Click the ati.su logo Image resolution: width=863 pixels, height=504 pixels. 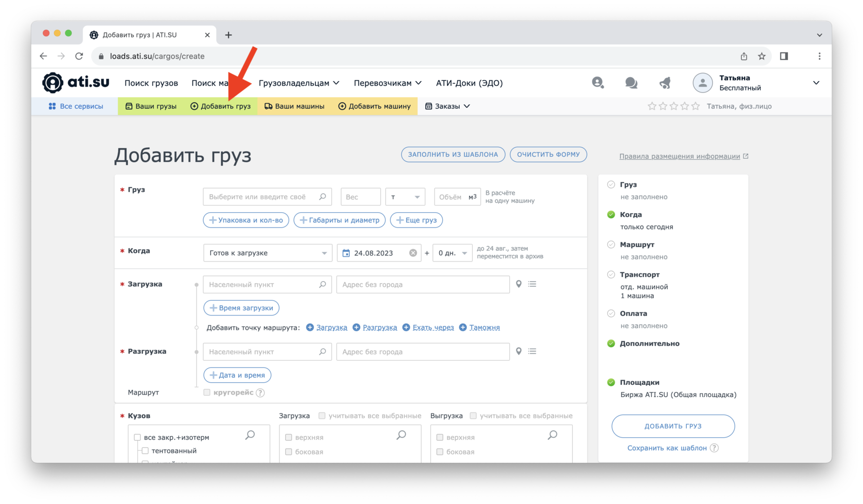[76, 82]
